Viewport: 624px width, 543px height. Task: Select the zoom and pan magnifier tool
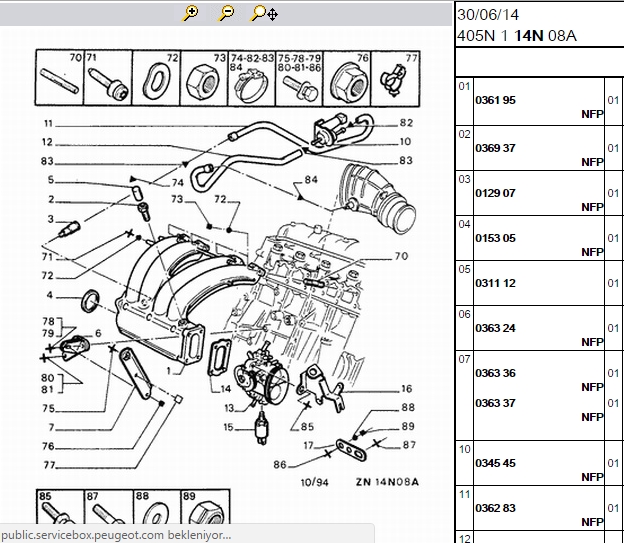(x=264, y=13)
